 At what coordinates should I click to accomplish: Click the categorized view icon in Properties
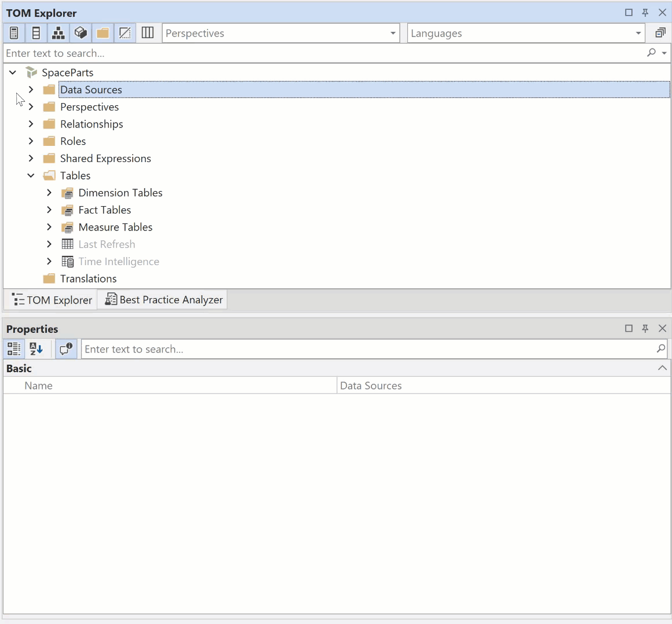click(x=14, y=349)
